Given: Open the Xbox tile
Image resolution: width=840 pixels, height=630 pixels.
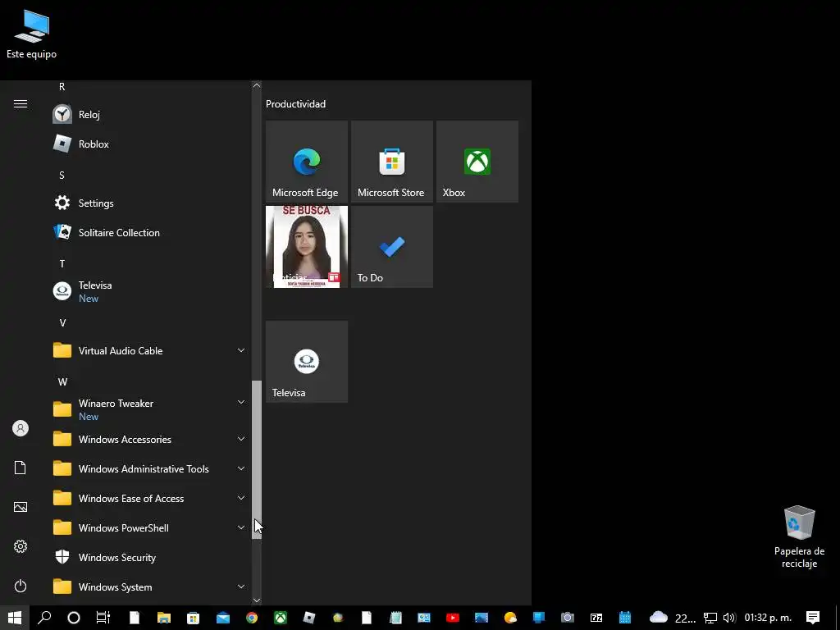Looking at the screenshot, I should 477,162.
